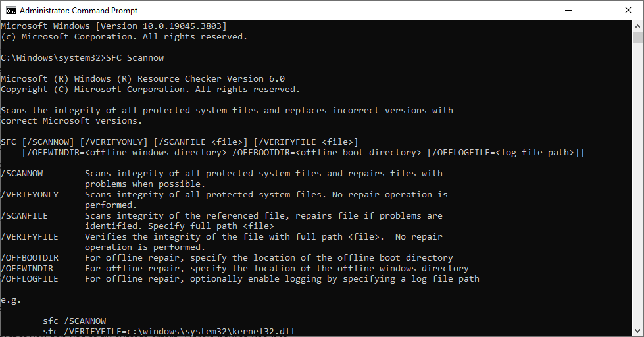Click the Microsoft Windows version line
The width and height of the screenshot is (644, 337).
coord(113,26)
